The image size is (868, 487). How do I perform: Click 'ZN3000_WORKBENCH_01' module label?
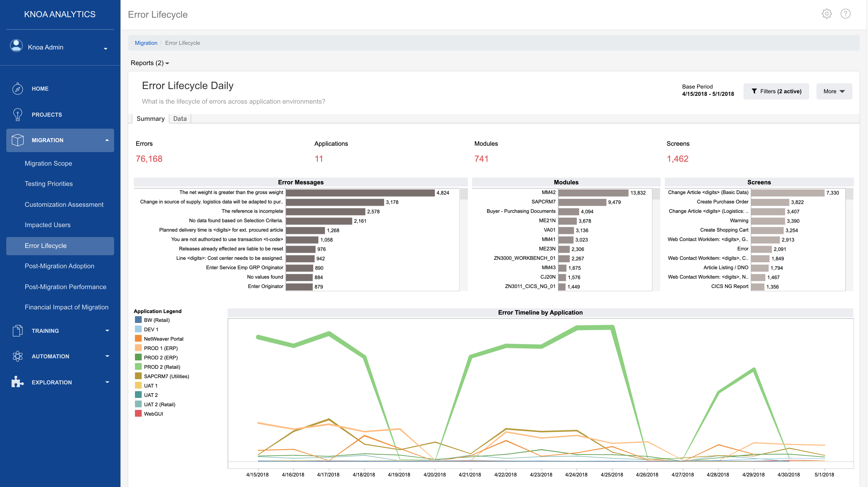pyautogui.click(x=524, y=258)
